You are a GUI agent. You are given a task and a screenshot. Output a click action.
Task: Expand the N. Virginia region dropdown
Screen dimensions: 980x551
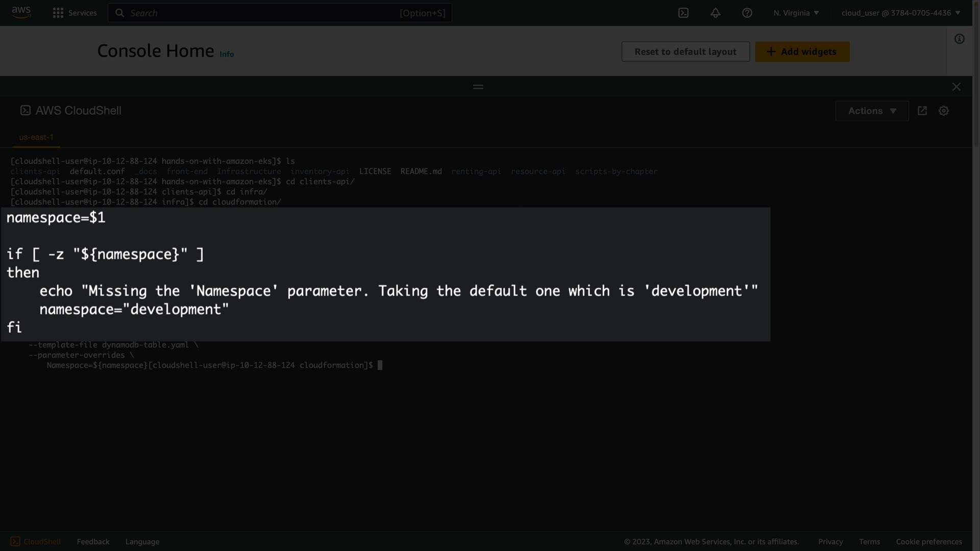point(796,13)
